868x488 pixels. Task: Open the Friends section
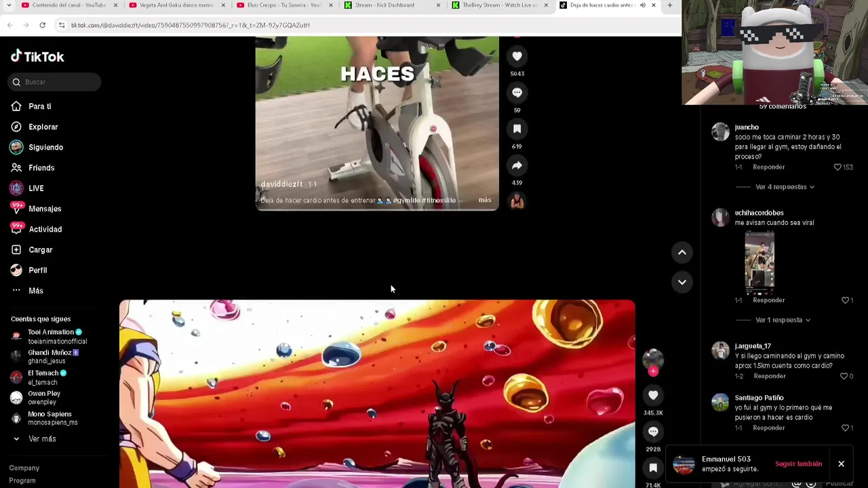[x=41, y=167]
